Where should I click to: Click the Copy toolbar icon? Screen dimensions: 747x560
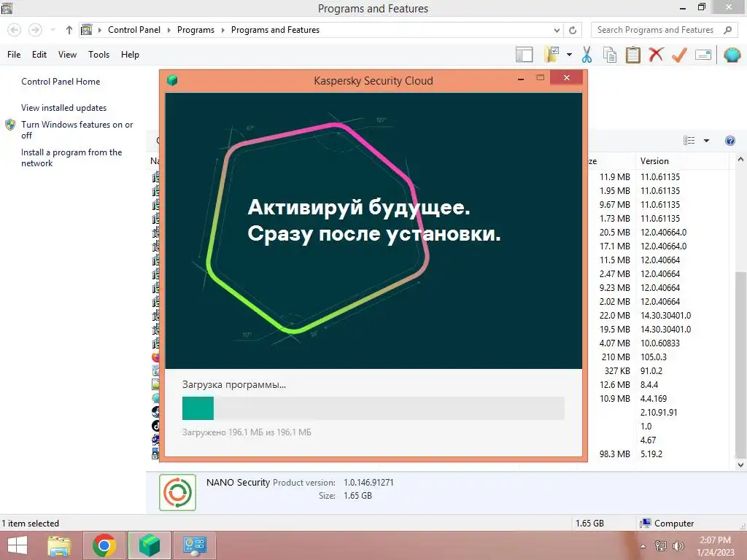pos(610,55)
